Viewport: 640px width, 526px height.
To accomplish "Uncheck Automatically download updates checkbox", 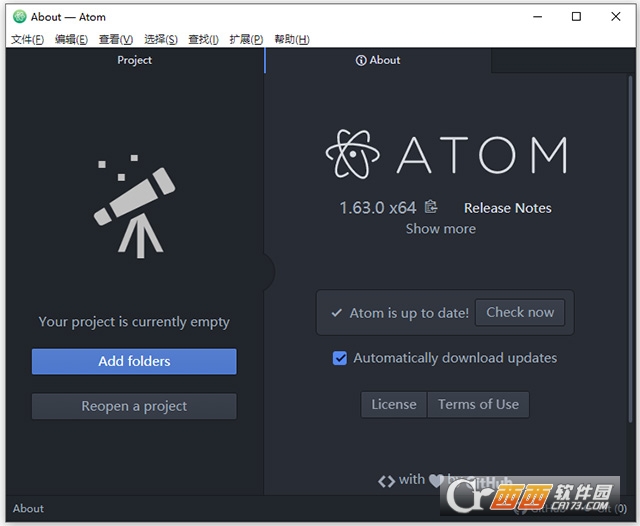I will pos(340,358).
